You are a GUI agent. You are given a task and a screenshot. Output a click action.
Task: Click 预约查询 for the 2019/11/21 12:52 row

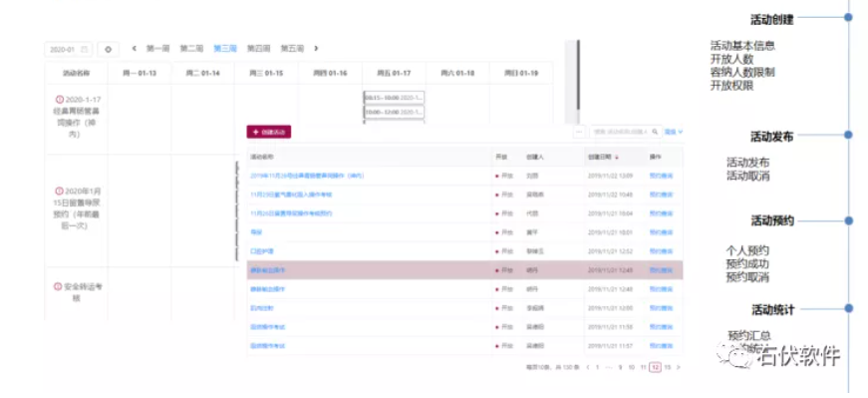click(661, 251)
